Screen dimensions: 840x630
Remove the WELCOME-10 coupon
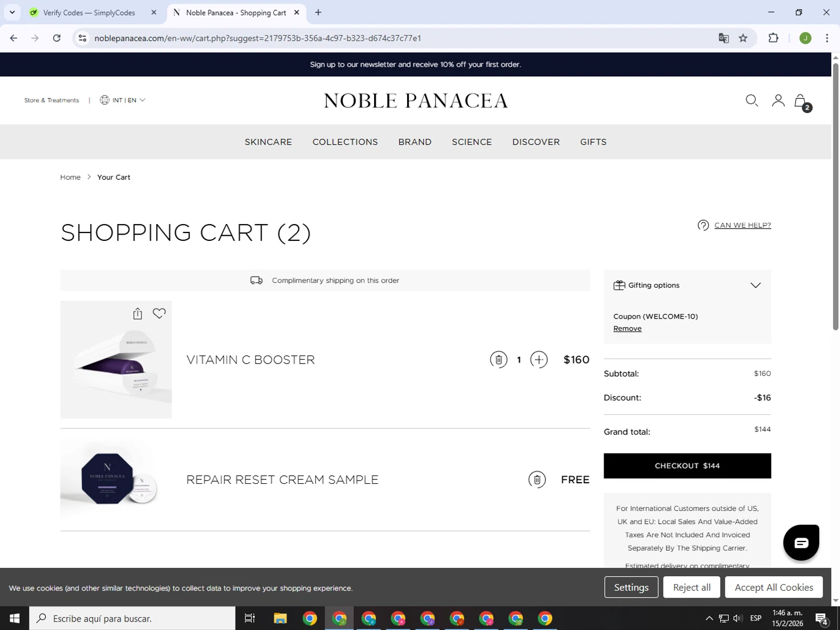[x=627, y=329]
